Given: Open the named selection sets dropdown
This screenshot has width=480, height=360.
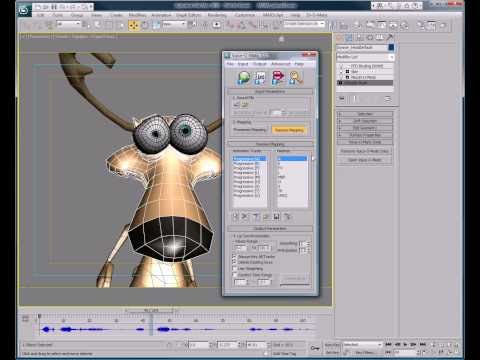Looking at the screenshot, I should click(x=304, y=24).
